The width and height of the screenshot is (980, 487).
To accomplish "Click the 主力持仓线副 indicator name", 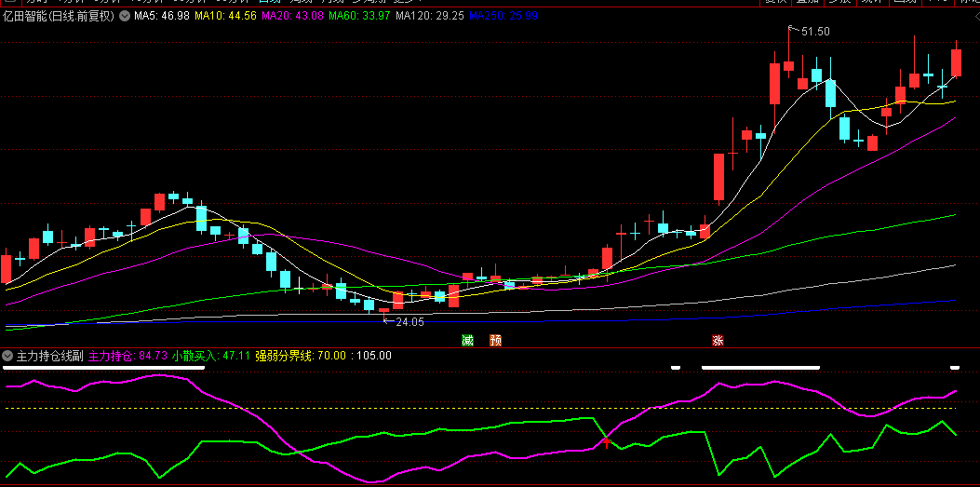I will [x=50, y=357].
